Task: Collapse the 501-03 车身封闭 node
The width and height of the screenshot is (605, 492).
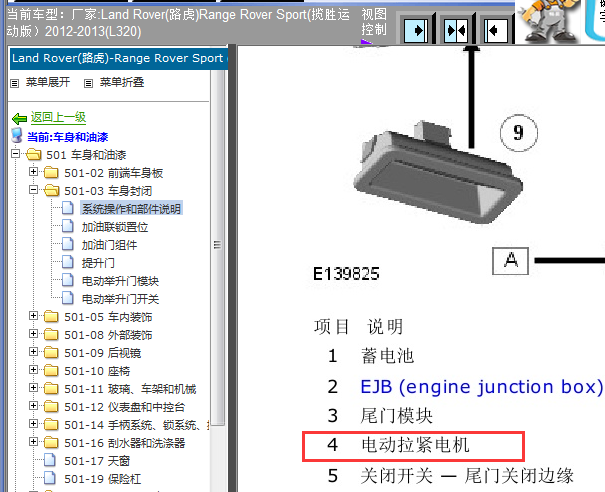Action: coord(34,189)
